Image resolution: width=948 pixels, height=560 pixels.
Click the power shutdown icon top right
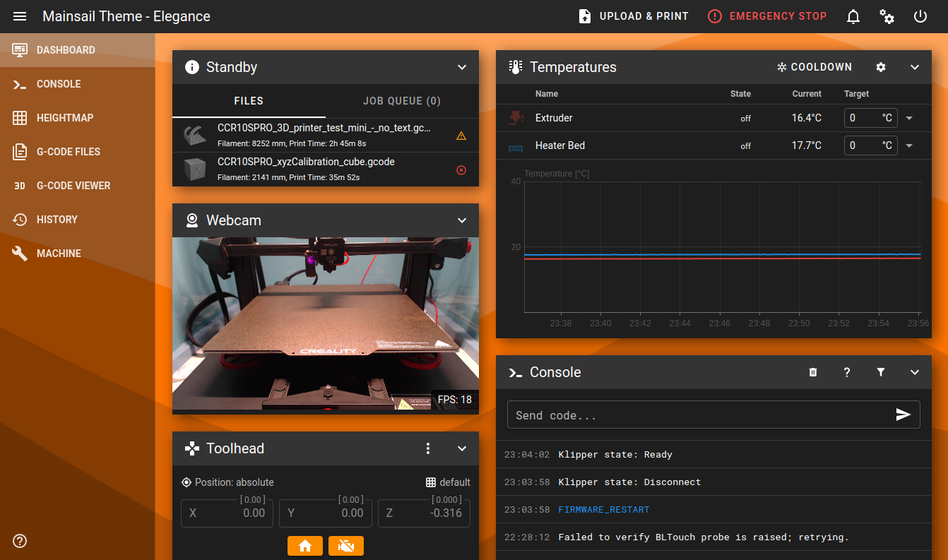pyautogui.click(x=920, y=16)
